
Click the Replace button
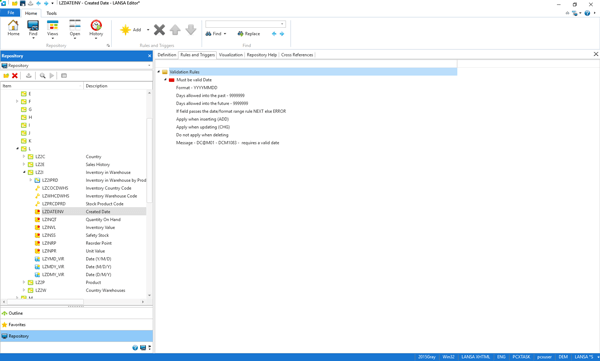pos(249,34)
